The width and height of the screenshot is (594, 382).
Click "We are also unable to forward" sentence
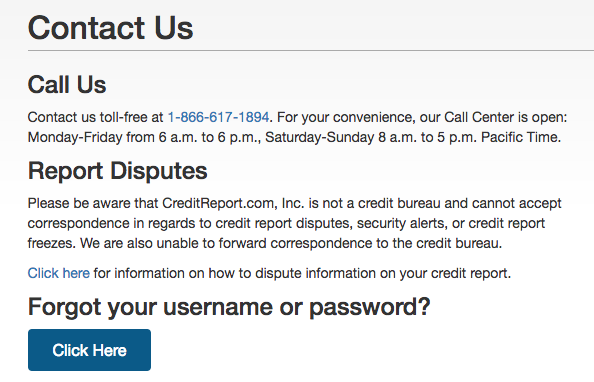(x=174, y=243)
